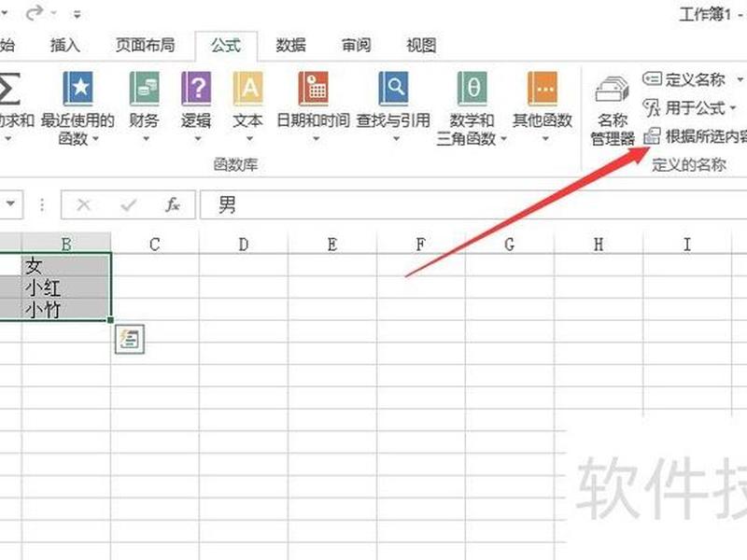Screen dimensions: 747x560
Task: Open the Logical (逻辑) functions icon
Action: pyautogui.click(x=196, y=89)
